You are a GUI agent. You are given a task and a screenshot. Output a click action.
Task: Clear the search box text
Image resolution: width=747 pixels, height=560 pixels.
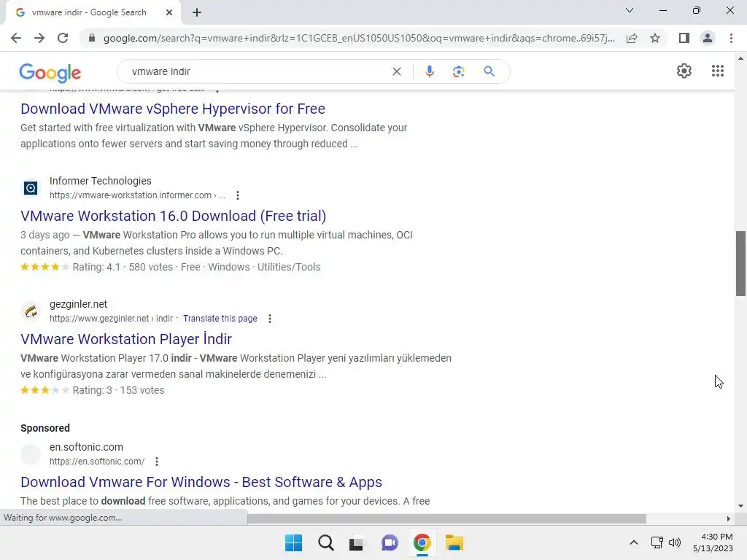396,71
